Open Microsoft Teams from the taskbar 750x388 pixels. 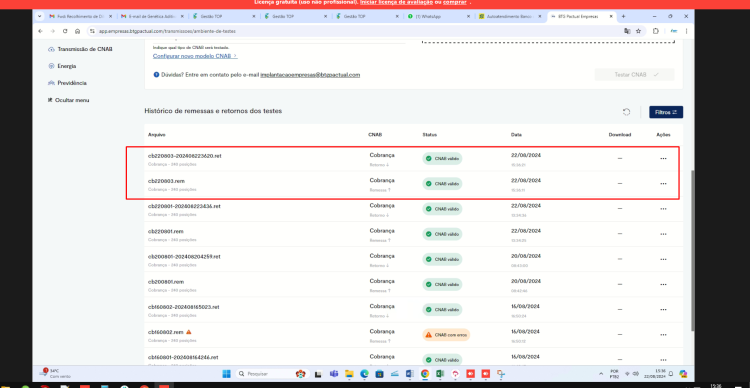(335, 374)
